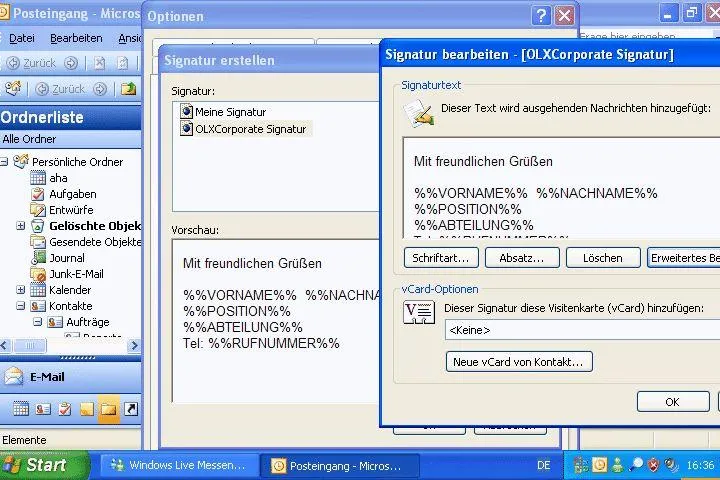Click the Zurück button in second toolbar
720x480 pixels.
tap(60, 89)
